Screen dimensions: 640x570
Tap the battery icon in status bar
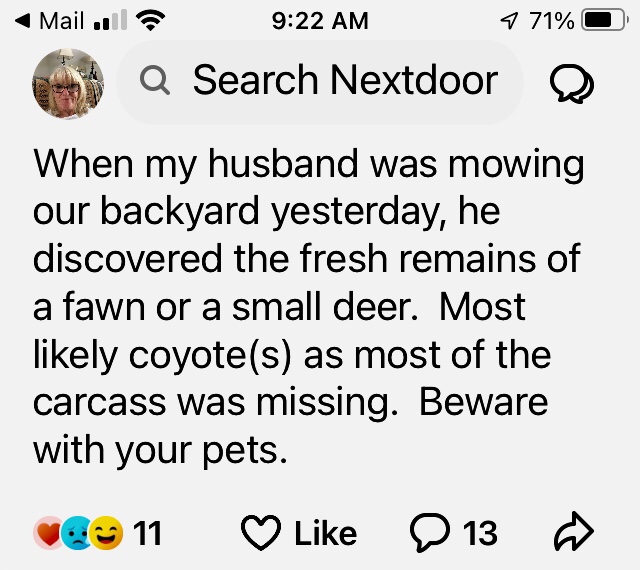(x=604, y=20)
